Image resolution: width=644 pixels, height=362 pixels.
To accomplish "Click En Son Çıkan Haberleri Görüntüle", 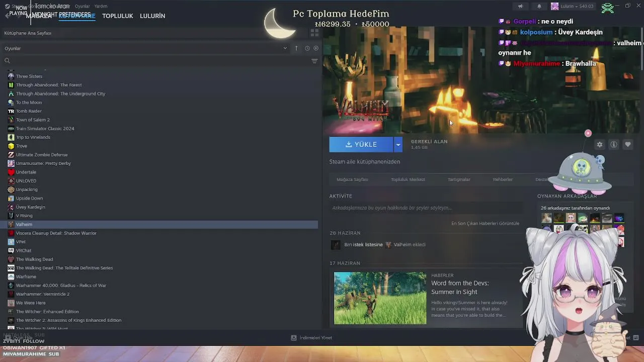I will 485,223.
